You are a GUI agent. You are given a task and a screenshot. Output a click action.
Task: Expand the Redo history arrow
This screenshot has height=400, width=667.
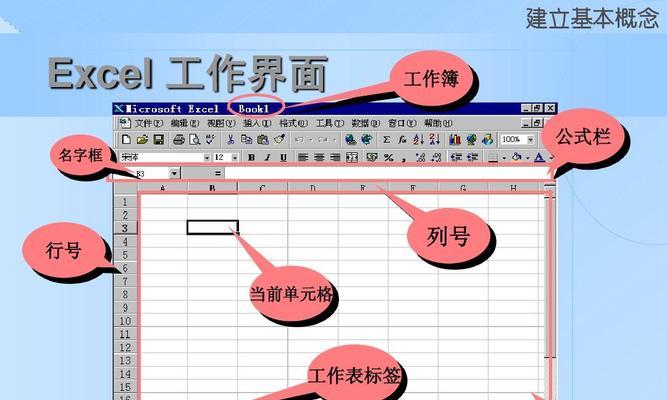click(x=334, y=140)
